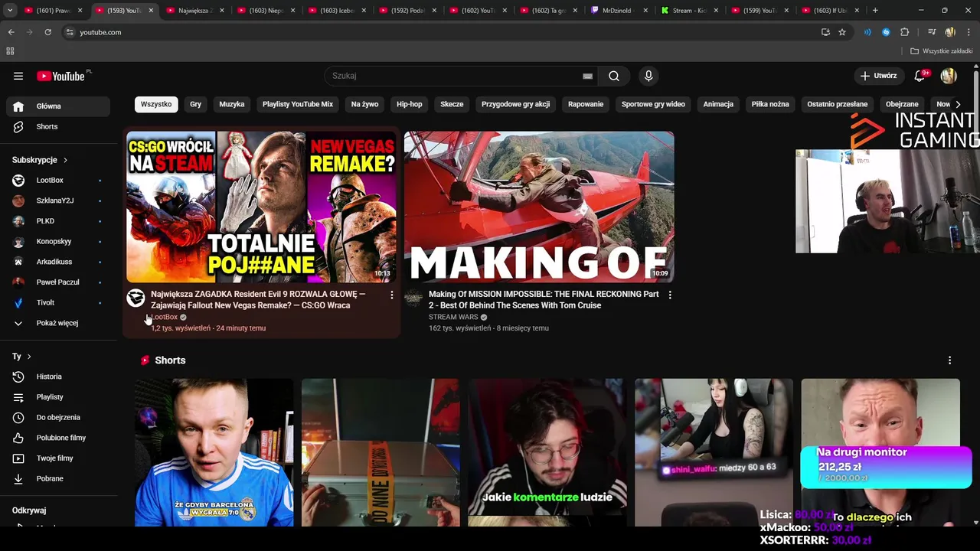Open the Barcelona jersey Short thumbnail
This screenshot has height=551, width=980.
(214, 452)
